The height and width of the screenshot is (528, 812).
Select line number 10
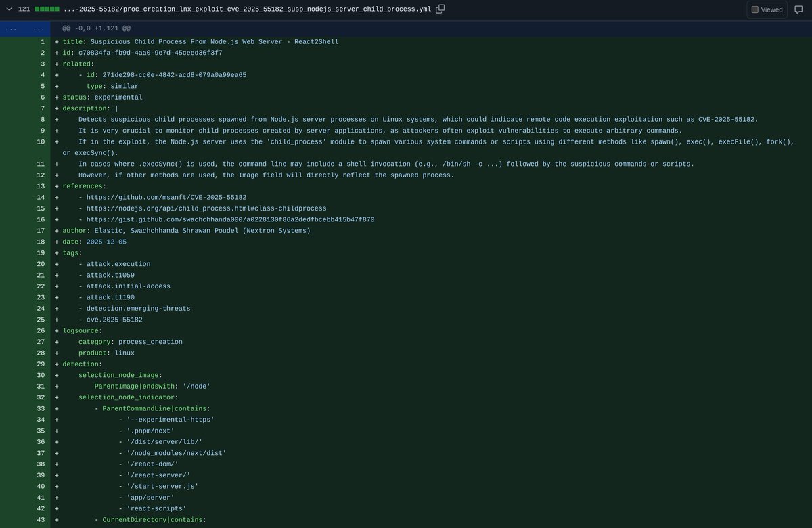click(x=41, y=141)
